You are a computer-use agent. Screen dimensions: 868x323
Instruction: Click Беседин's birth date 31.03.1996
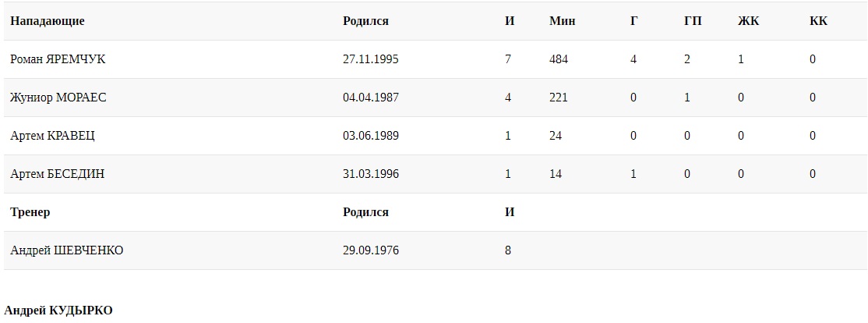pos(371,174)
